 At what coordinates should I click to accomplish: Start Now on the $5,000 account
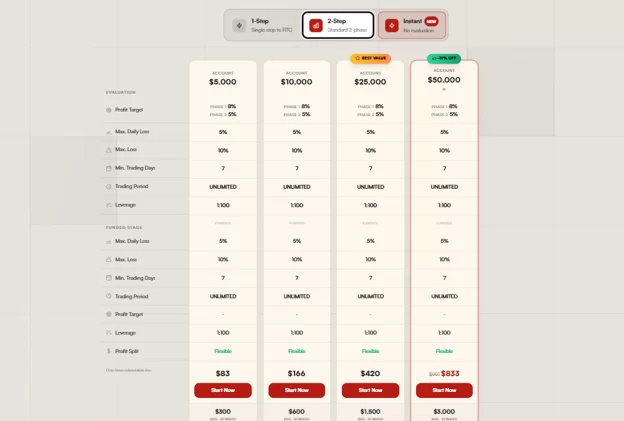223,390
